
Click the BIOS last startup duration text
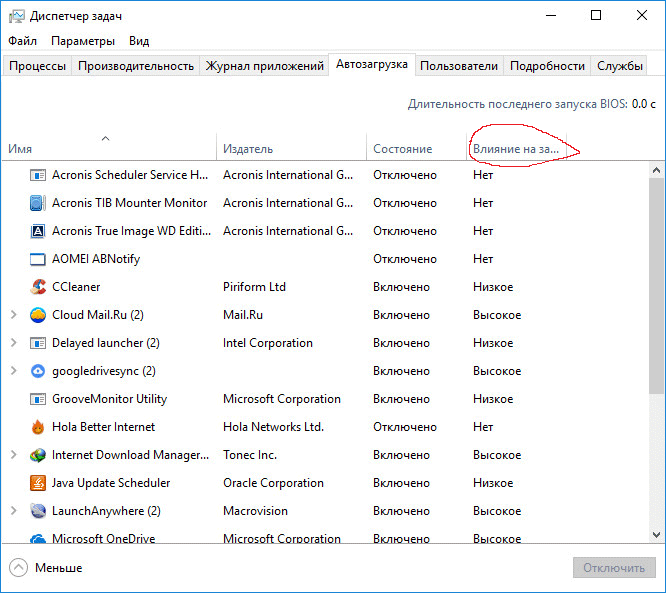pos(532,104)
